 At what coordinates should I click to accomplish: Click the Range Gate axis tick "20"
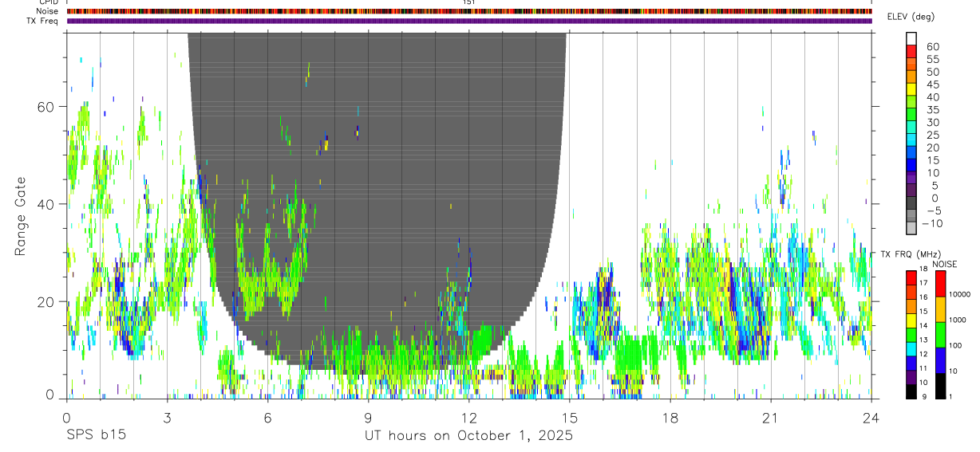coord(47,301)
